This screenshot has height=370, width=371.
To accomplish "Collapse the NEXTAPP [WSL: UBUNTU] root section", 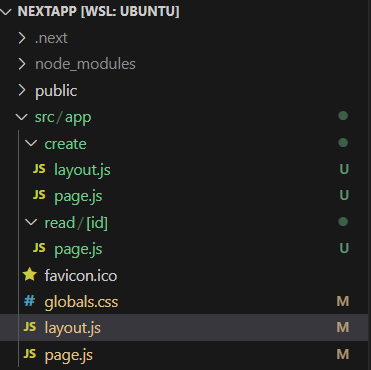I will pos(6,12).
